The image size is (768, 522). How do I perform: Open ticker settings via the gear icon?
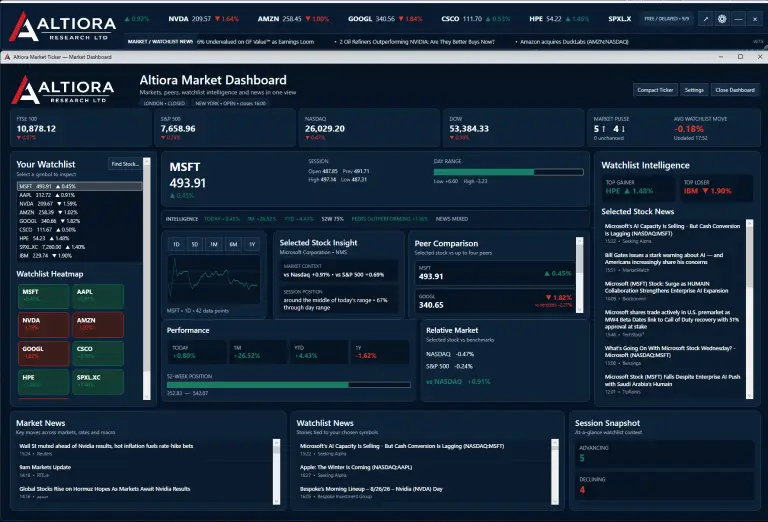click(x=722, y=19)
